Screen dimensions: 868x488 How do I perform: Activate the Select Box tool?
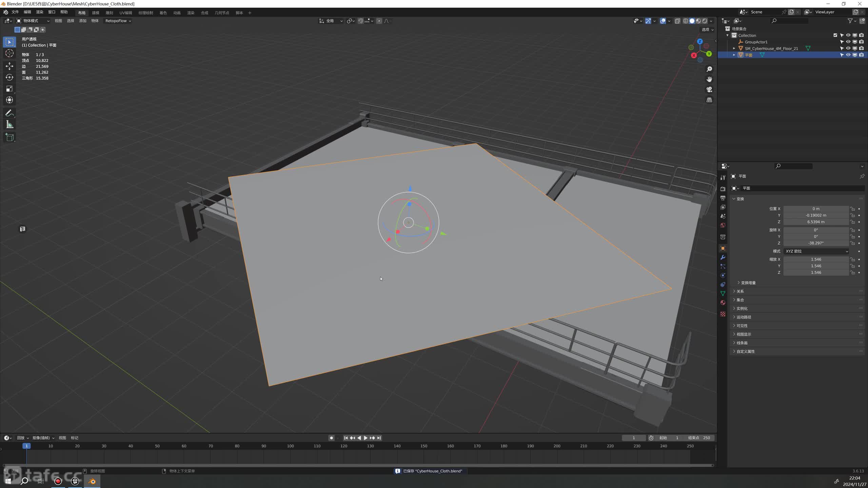[9, 42]
